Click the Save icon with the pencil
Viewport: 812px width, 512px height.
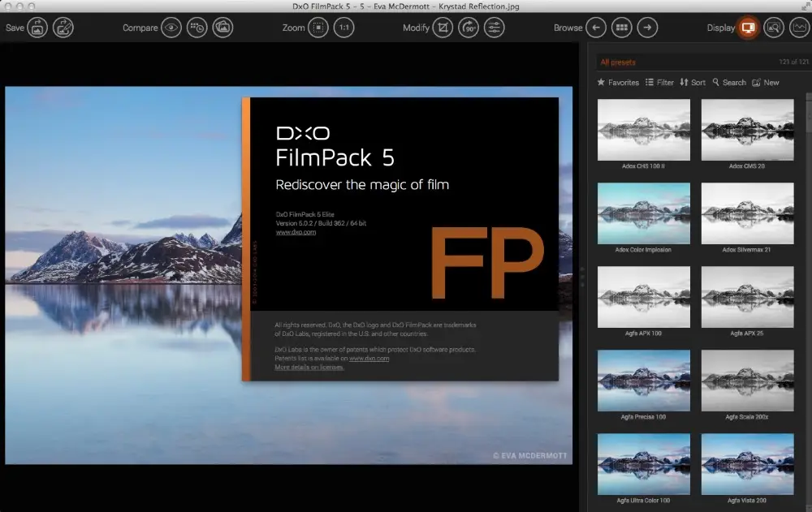pyautogui.click(x=63, y=28)
